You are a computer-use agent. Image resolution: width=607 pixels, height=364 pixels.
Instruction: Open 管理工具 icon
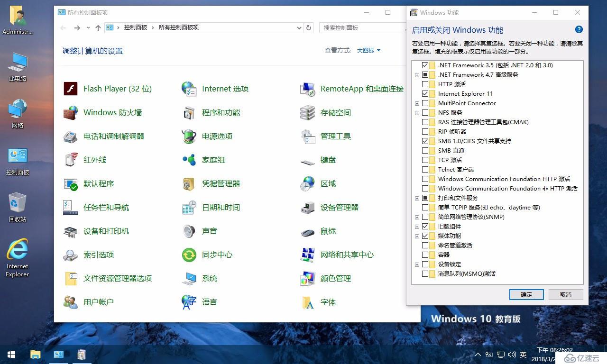pos(308,136)
